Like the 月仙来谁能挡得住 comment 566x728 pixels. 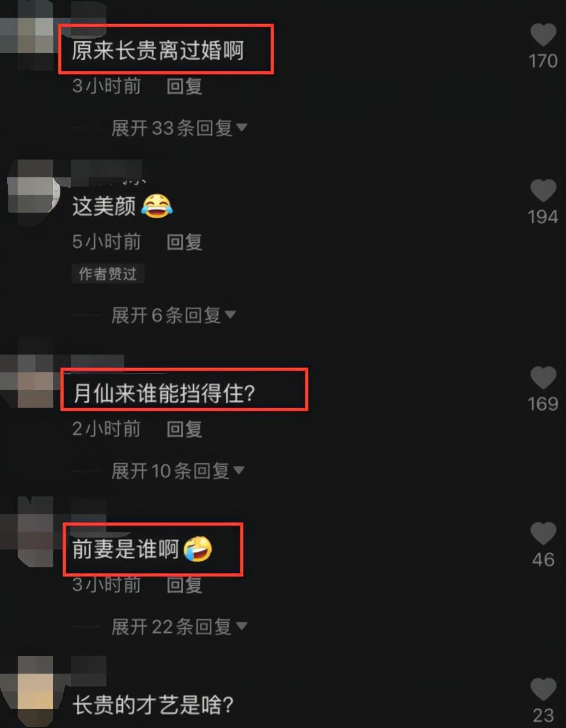(543, 378)
